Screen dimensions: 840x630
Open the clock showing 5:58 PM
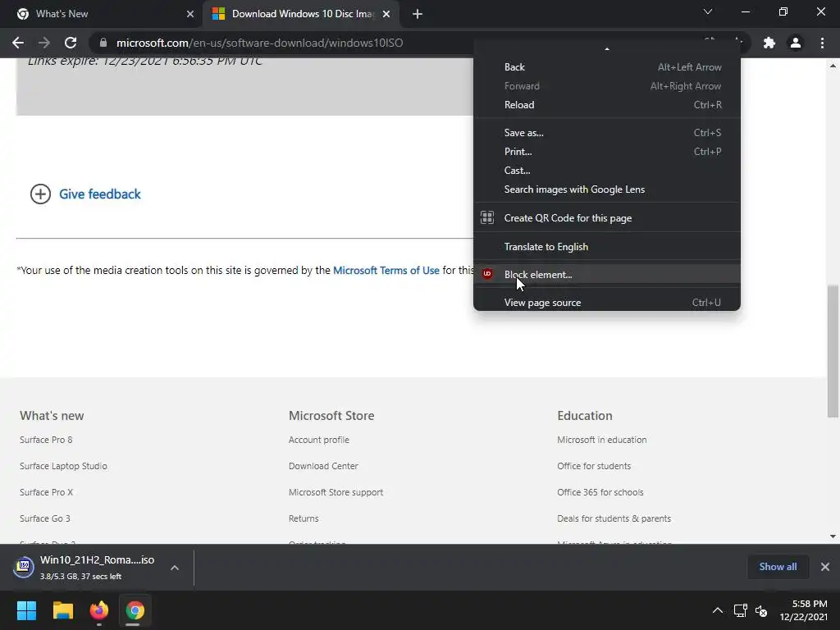(804, 610)
